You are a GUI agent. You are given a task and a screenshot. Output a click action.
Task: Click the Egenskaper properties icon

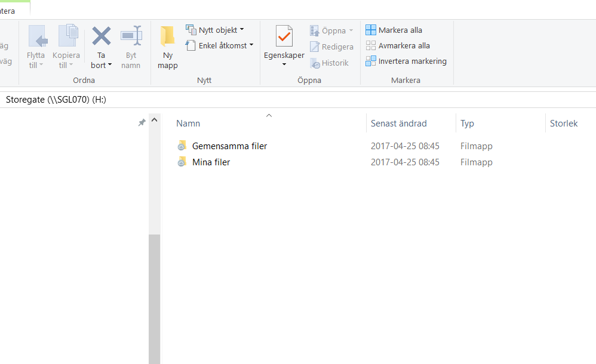[x=284, y=37]
